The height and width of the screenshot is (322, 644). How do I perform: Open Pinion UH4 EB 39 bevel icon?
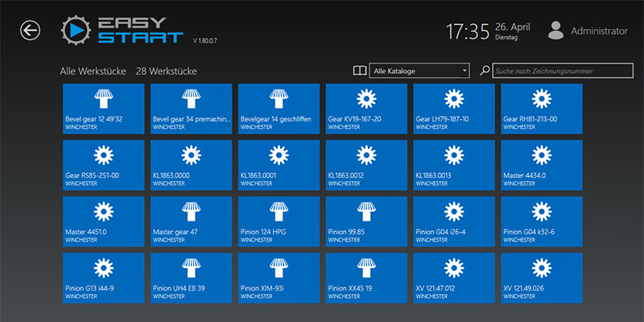192,268
